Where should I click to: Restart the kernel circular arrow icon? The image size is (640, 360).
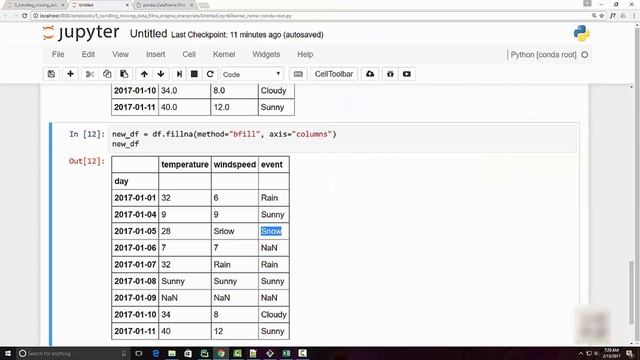[210, 74]
